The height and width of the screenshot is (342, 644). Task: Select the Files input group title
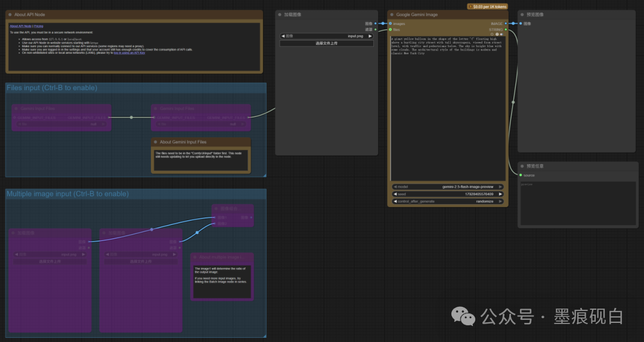point(52,88)
